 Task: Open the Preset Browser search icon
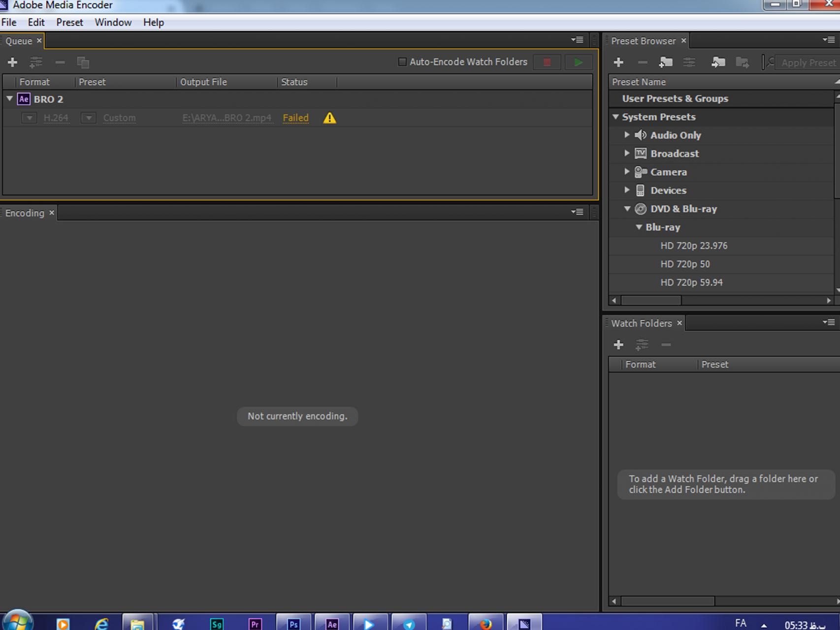tap(771, 62)
